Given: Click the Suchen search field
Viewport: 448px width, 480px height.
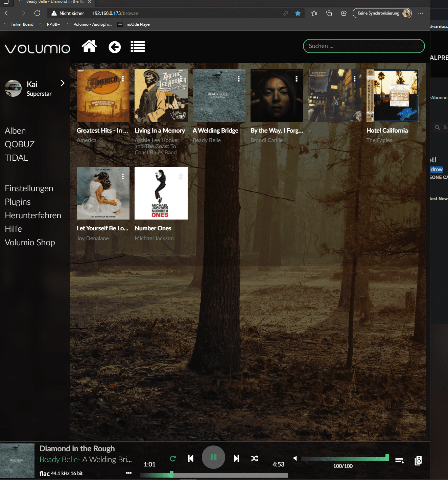Looking at the screenshot, I should (x=364, y=46).
